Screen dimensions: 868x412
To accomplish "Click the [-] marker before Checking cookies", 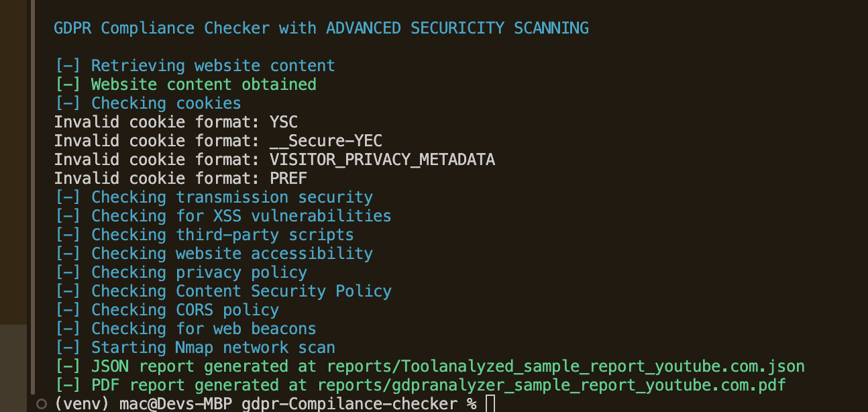I will pyautogui.click(x=68, y=103).
